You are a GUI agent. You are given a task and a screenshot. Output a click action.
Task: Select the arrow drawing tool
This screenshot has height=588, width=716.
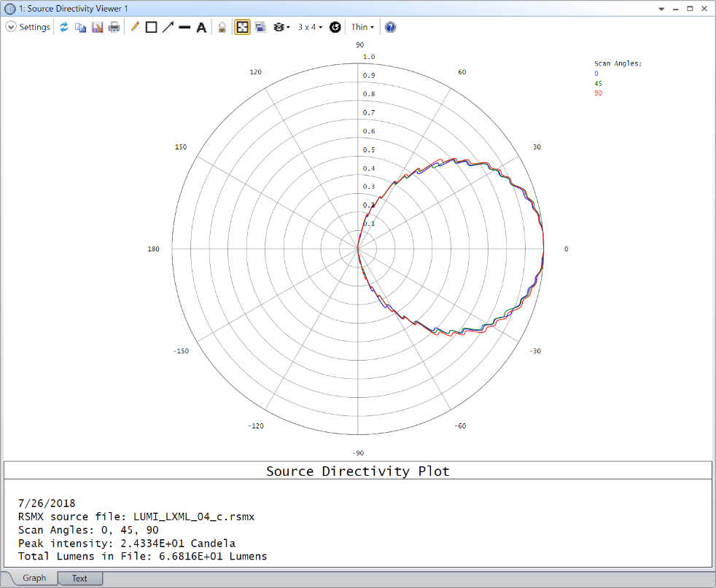coord(168,27)
